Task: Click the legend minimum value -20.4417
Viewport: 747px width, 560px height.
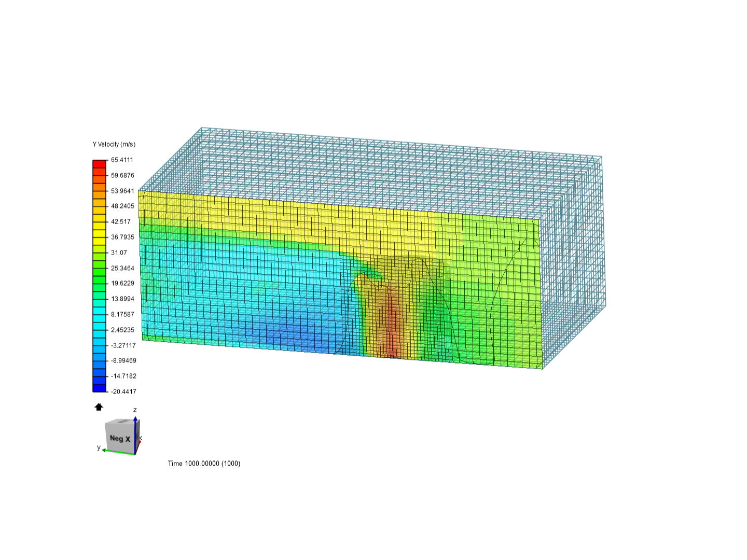Action: (x=123, y=391)
